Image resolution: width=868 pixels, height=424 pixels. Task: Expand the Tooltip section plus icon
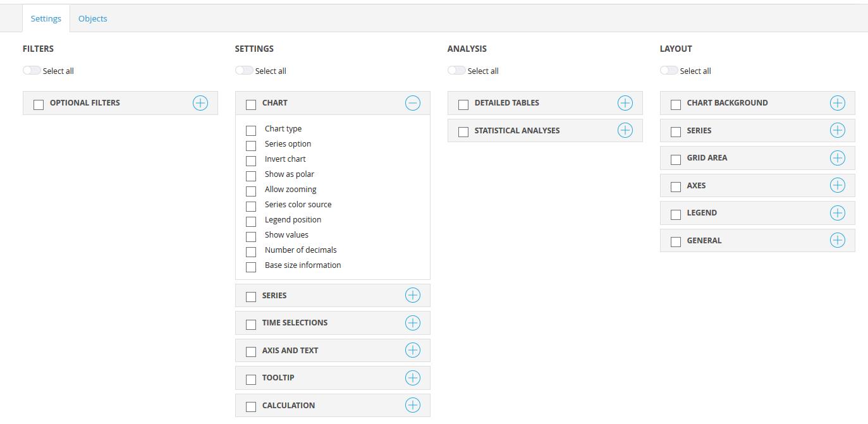(x=413, y=378)
